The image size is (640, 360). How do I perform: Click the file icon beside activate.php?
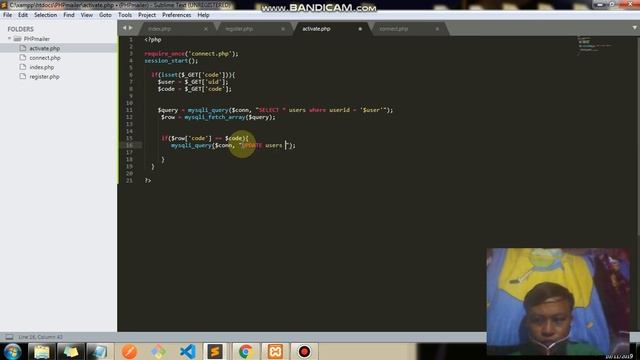click(23, 48)
